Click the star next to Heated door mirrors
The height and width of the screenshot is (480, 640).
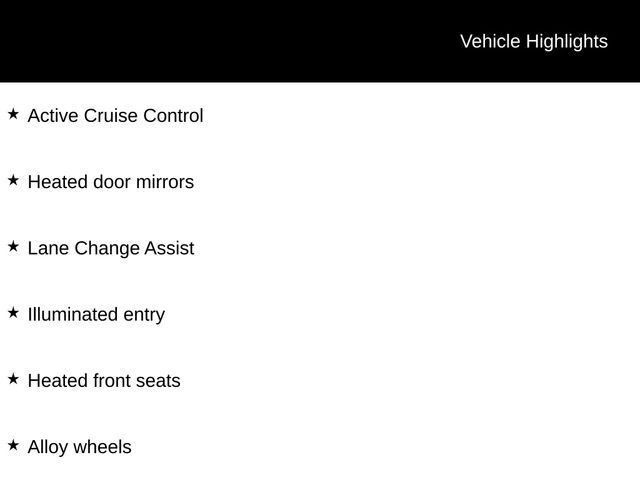pos(13,180)
